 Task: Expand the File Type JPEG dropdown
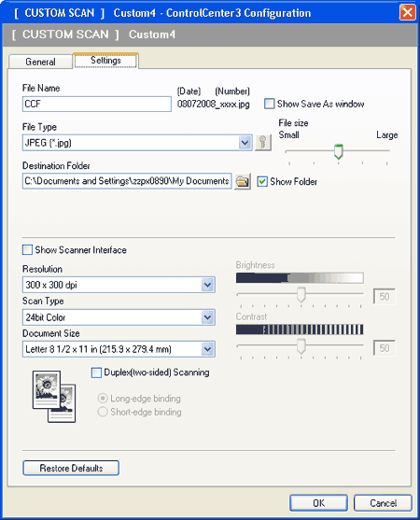click(245, 143)
